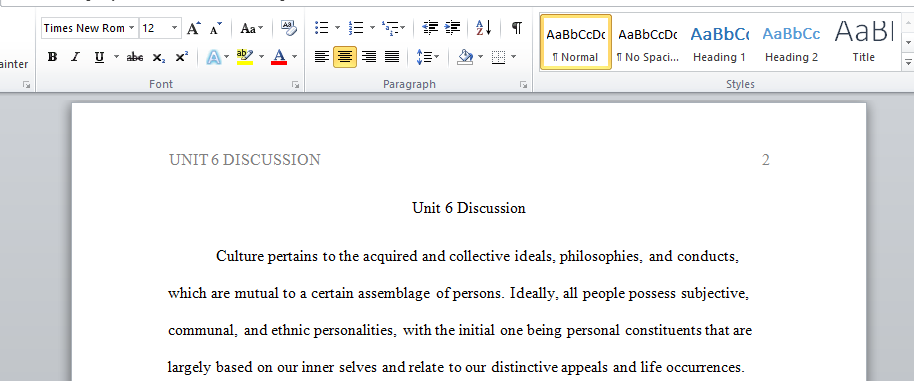The height and width of the screenshot is (381, 914).
Task: Open the Font dialog launcher
Action: [x=296, y=85]
